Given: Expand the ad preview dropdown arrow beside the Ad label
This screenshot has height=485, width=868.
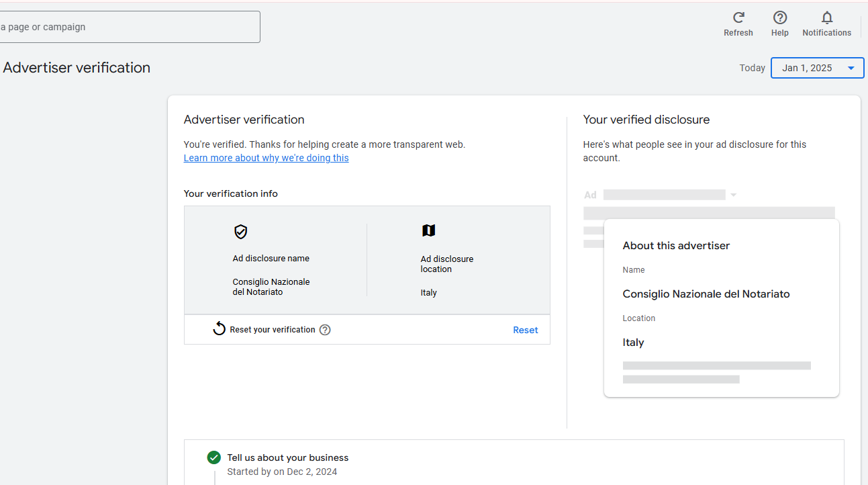Looking at the screenshot, I should (733, 195).
